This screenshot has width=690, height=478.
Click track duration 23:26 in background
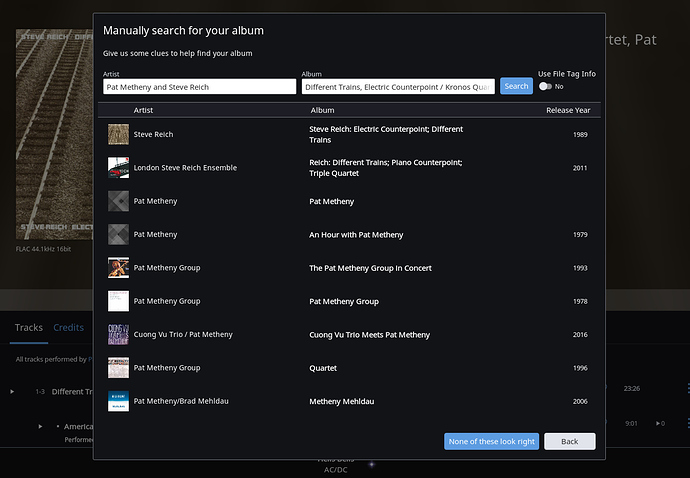tap(631, 388)
